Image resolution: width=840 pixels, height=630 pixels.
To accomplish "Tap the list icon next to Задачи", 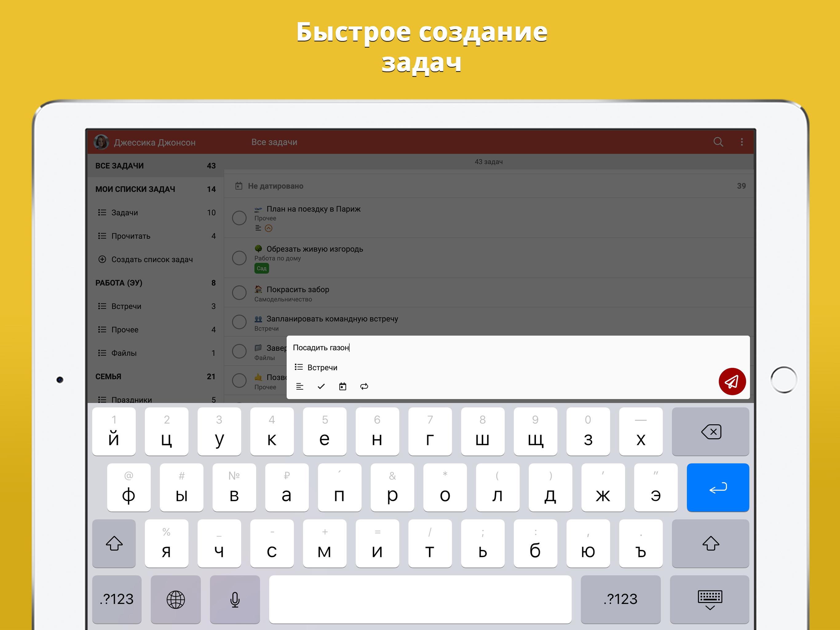I will click(x=102, y=212).
